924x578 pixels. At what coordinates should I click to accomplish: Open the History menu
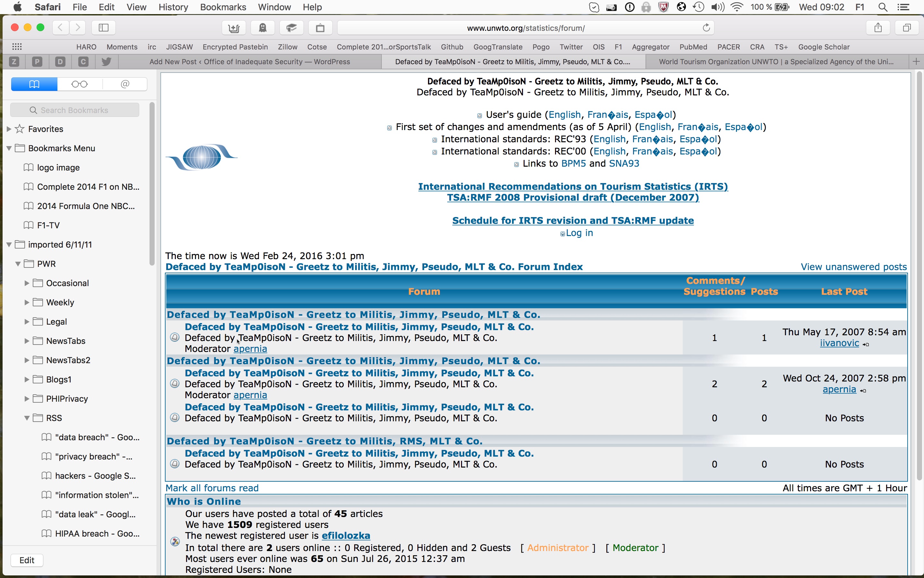click(173, 7)
